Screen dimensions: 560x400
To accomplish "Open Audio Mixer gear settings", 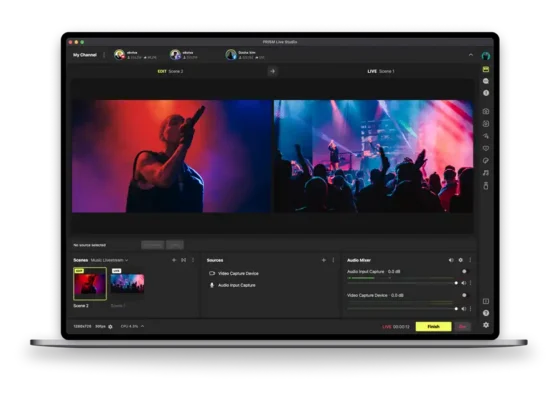I will pyautogui.click(x=461, y=260).
